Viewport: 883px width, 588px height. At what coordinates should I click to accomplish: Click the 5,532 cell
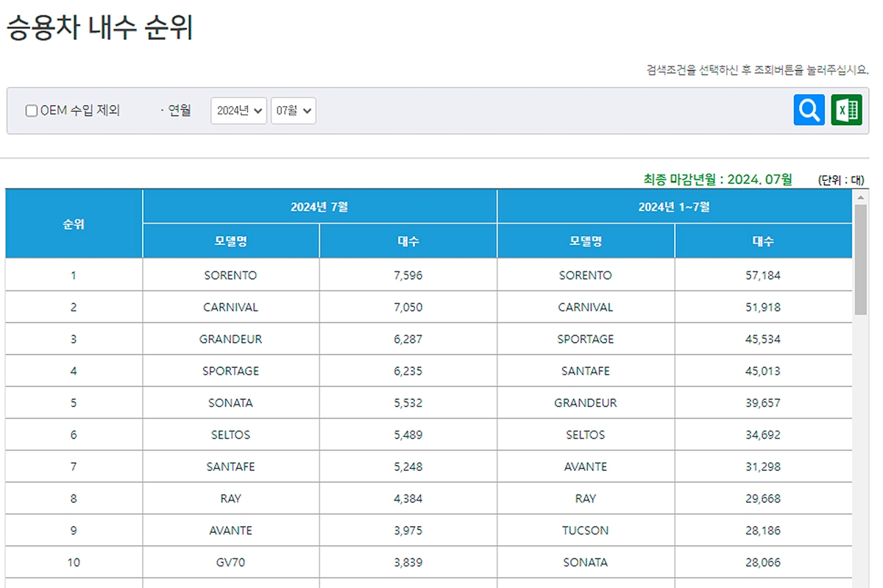tap(408, 403)
